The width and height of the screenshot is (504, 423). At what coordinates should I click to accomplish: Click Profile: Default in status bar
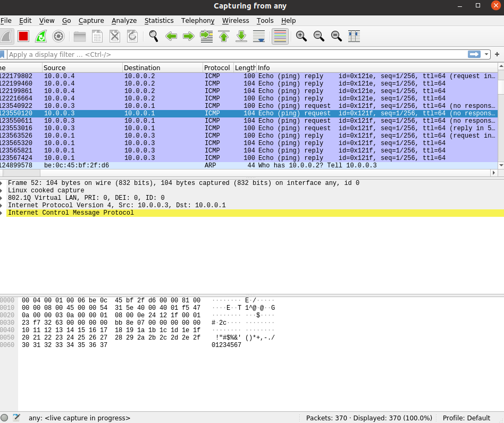tap(466, 418)
